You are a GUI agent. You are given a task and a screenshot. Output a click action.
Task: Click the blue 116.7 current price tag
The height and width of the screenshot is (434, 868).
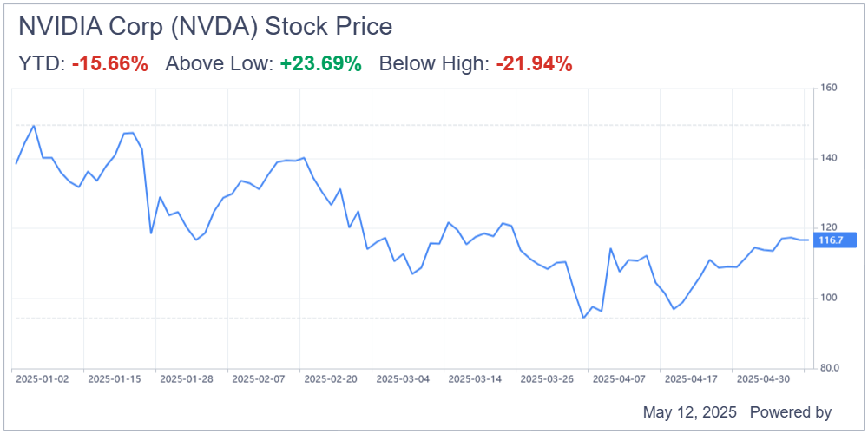click(x=835, y=240)
